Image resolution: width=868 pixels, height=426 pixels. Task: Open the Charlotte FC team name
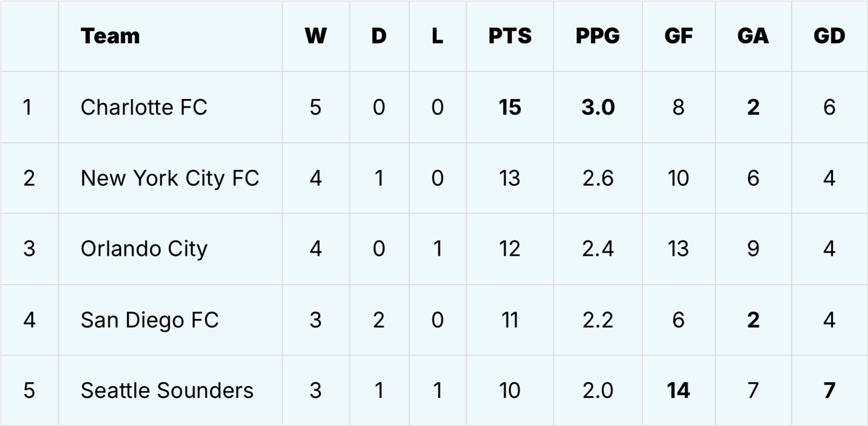144,107
